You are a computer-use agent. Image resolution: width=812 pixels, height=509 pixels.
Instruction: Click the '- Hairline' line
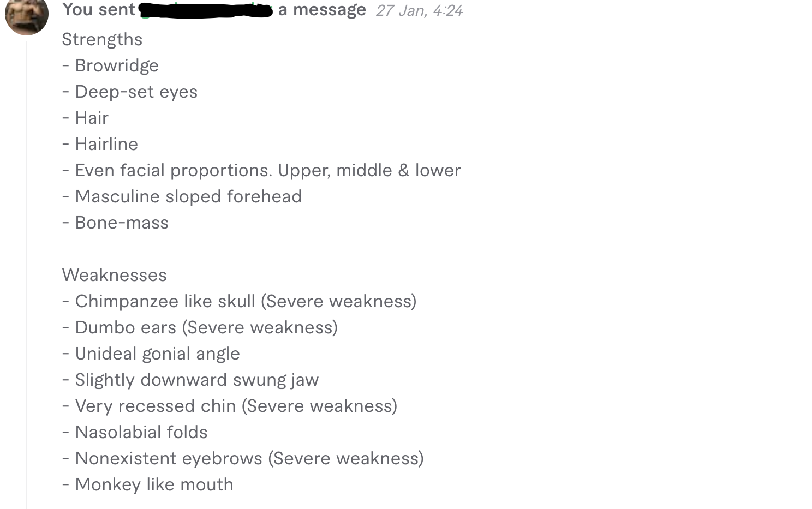[x=100, y=144]
